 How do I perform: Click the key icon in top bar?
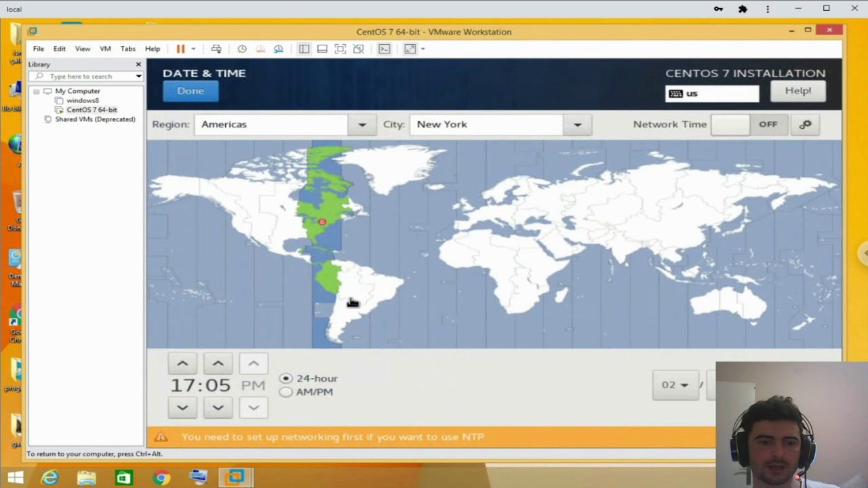point(718,9)
